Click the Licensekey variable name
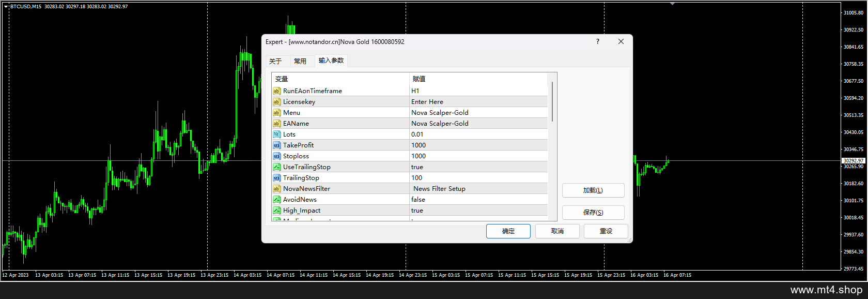This screenshot has height=299, width=868. 299,102
